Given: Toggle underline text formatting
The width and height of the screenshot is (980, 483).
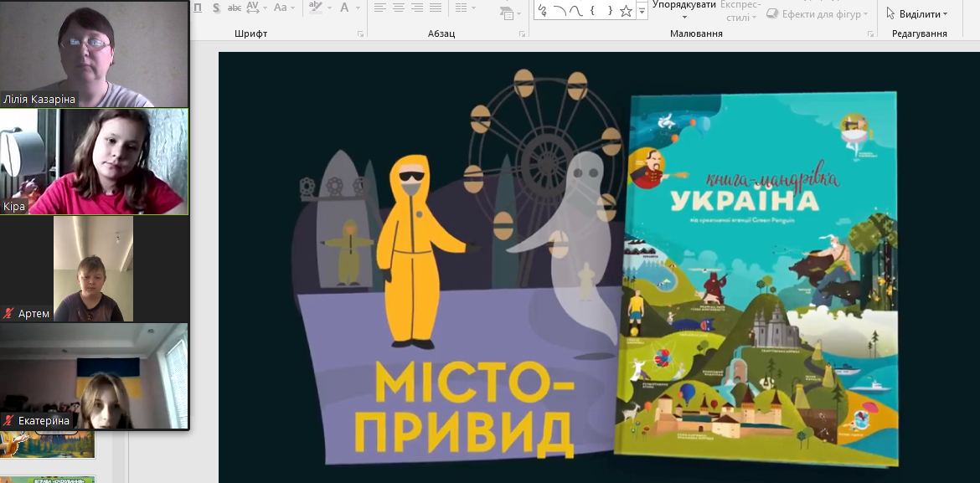Looking at the screenshot, I should 199,8.
